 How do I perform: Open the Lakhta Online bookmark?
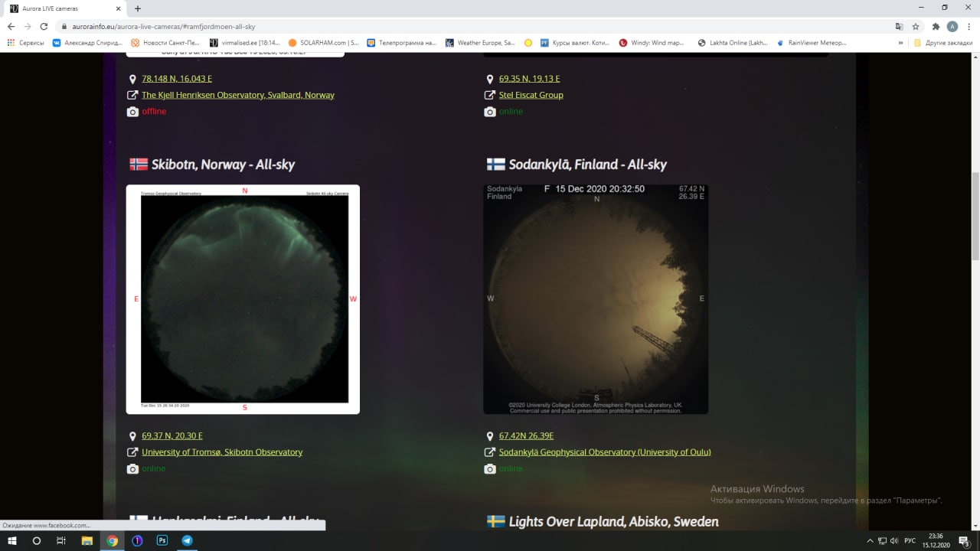pyautogui.click(x=733, y=43)
